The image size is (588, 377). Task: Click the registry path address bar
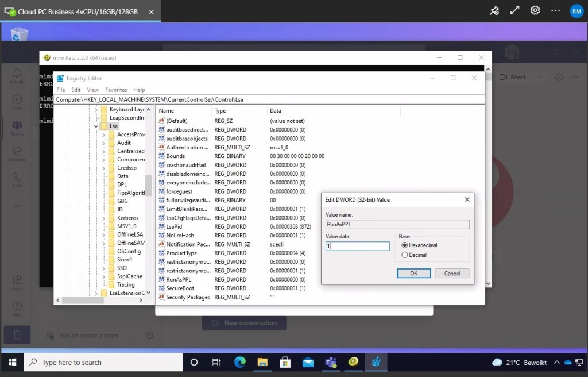point(269,99)
